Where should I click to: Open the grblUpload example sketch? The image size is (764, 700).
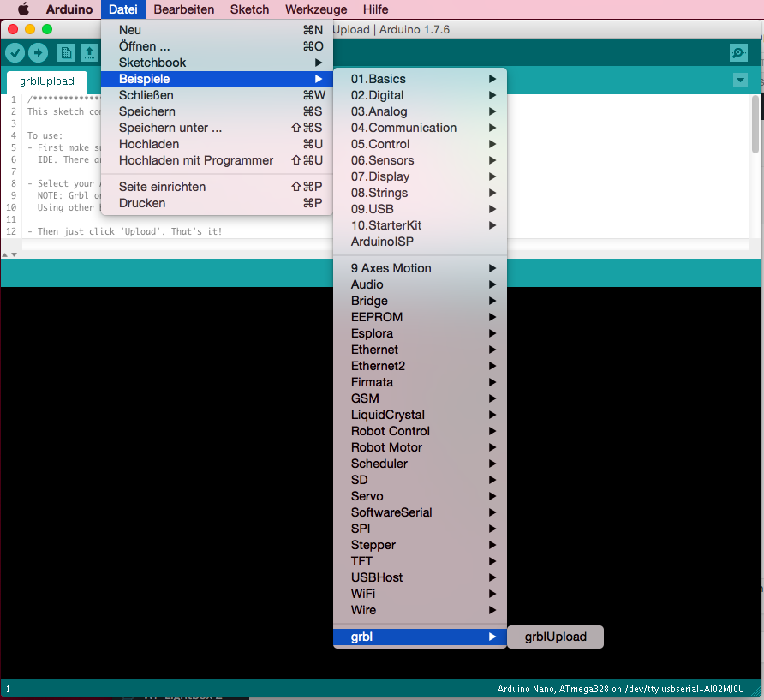click(556, 637)
